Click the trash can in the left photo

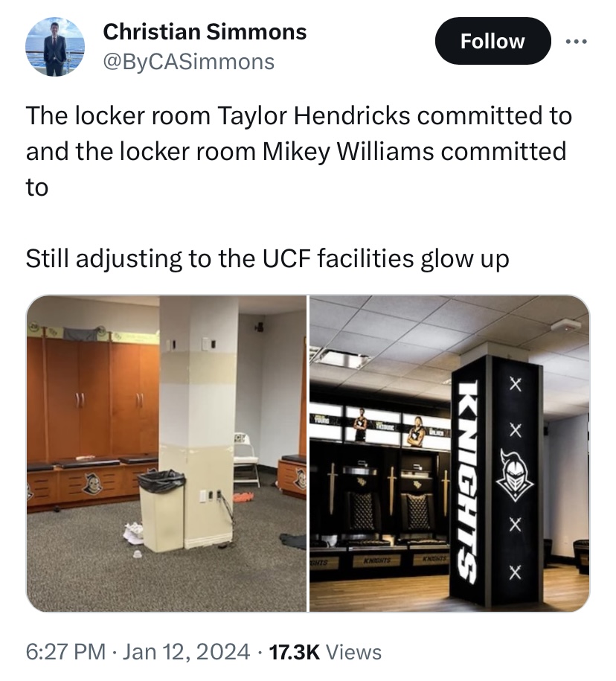[x=162, y=511]
